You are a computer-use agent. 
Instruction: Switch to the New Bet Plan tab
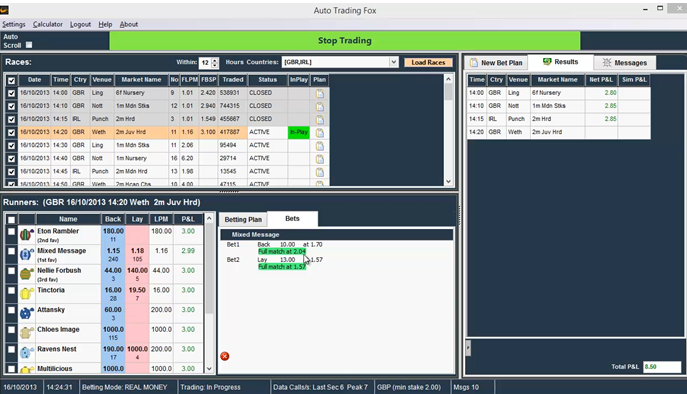(x=496, y=63)
